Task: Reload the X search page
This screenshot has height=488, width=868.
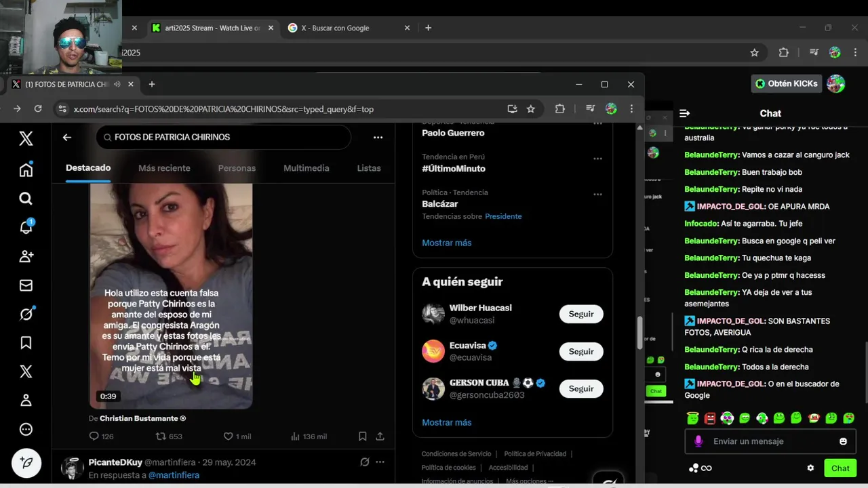Action: tap(38, 108)
